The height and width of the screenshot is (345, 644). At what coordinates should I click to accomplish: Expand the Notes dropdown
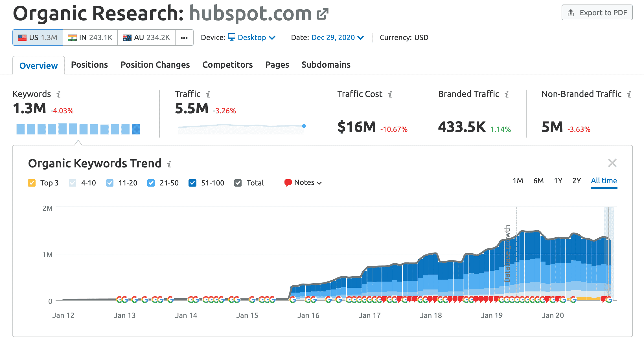pos(303,183)
